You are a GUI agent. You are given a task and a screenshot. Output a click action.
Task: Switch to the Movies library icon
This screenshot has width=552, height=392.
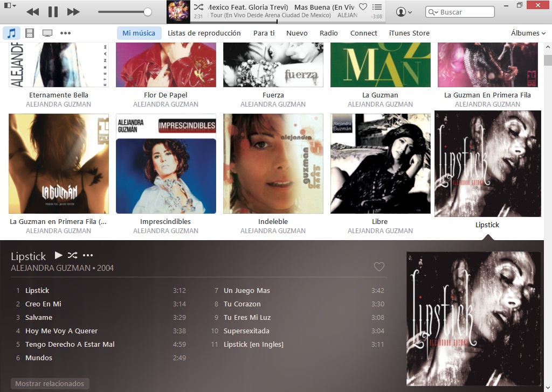[30, 33]
